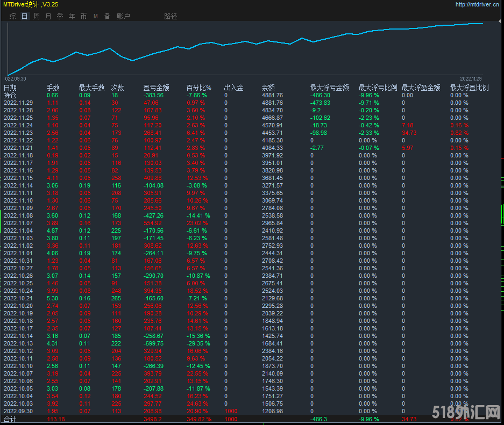Click the 合计 total row label
Screen dimensions: 504x425
click(10, 419)
